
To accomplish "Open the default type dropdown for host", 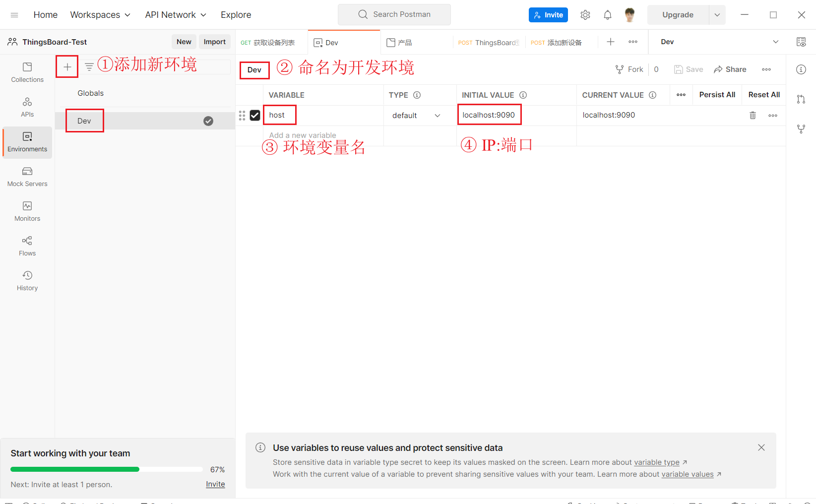I will tap(417, 116).
